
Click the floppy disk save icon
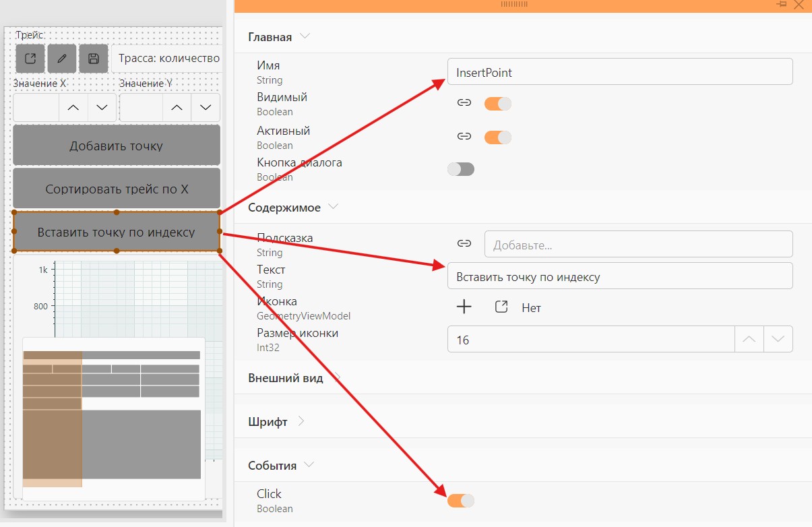[94, 59]
